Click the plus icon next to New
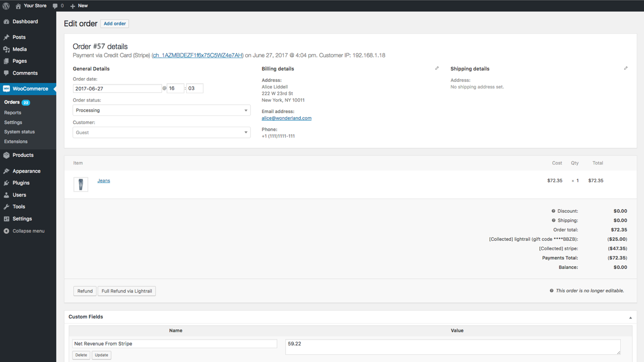 (x=72, y=6)
